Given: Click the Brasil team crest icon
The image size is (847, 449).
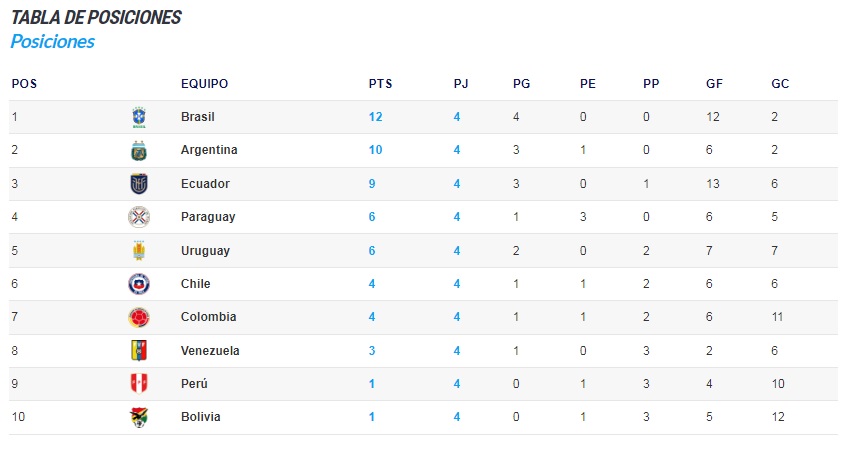Looking at the screenshot, I should [x=139, y=117].
